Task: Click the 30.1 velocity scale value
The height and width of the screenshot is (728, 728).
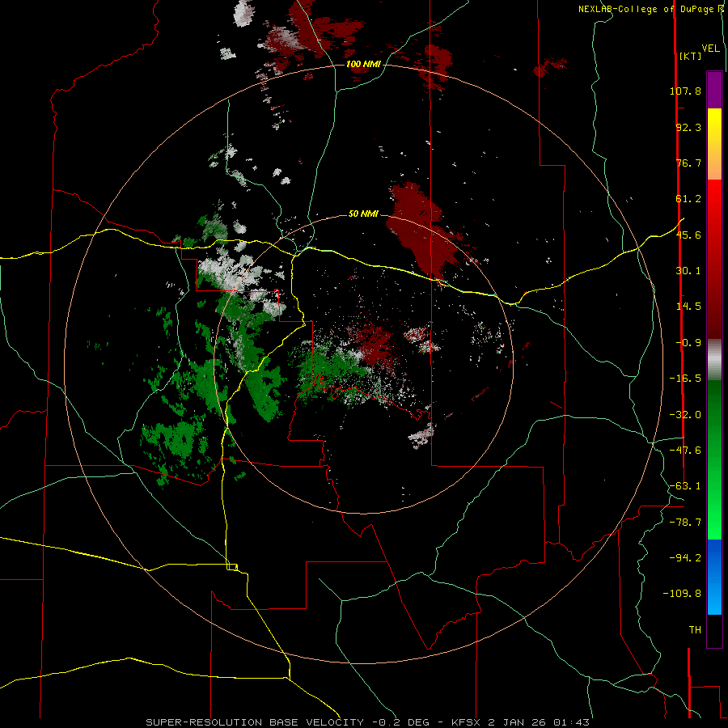Action: click(x=688, y=271)
